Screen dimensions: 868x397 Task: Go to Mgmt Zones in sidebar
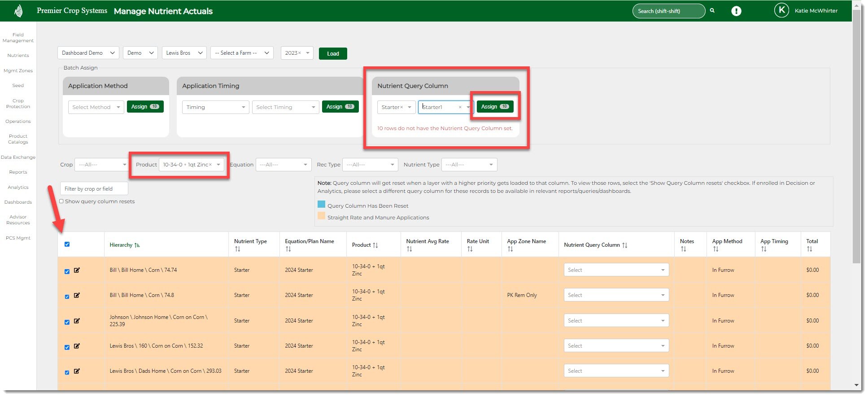coord(18,71)
